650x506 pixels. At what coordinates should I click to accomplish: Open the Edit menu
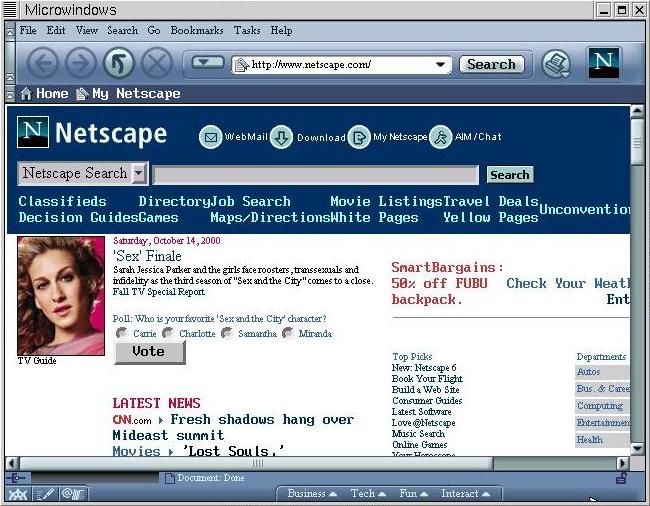point(56,31)
